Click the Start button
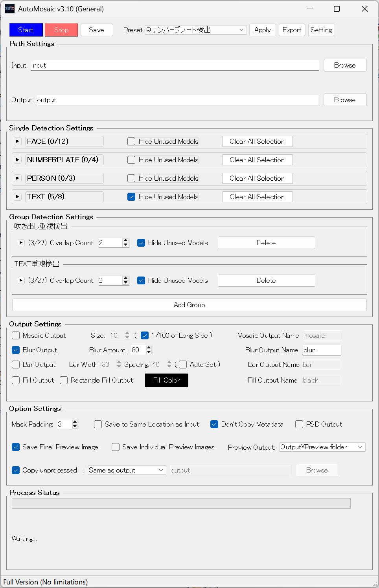 tap(26, 30)
